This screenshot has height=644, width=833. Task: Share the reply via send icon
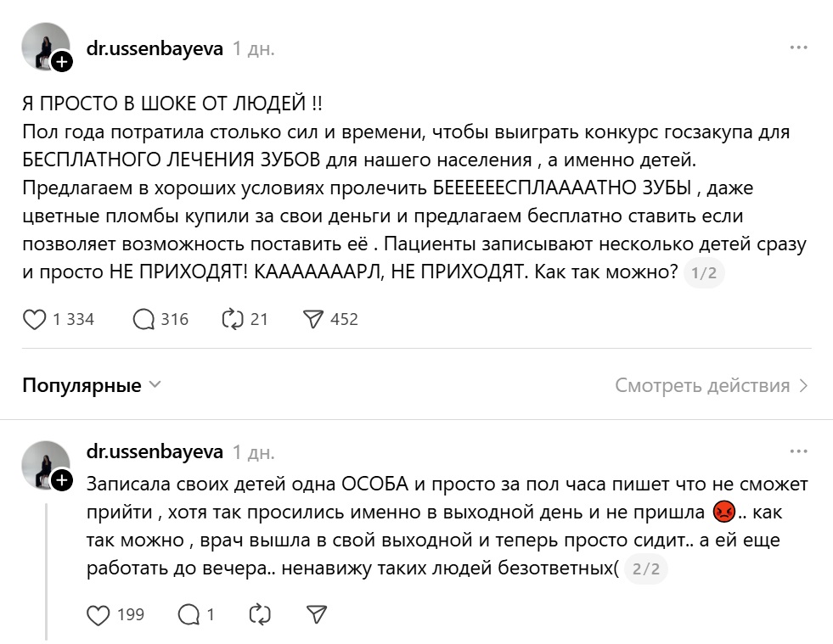tap(316, 614)
